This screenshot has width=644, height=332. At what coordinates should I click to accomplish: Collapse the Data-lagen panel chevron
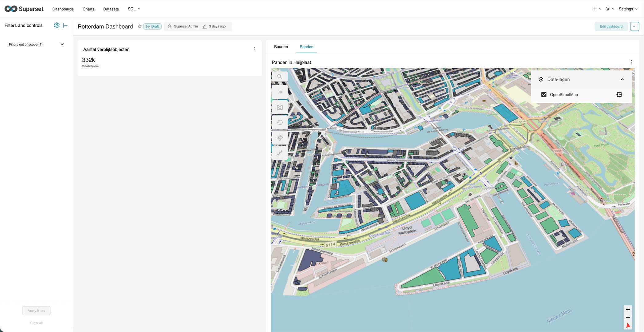[x=622, y=79]
